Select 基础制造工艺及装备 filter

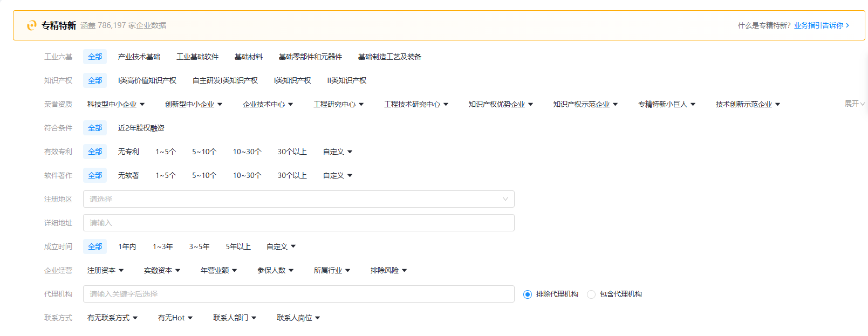(x=389, y=57)
